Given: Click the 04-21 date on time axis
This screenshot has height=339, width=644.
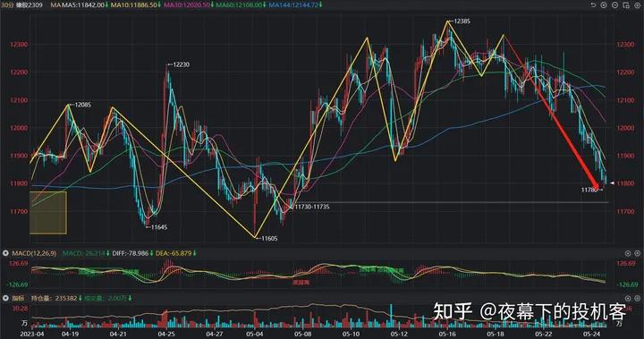Looking at the screenshot, I should point(118,334).
